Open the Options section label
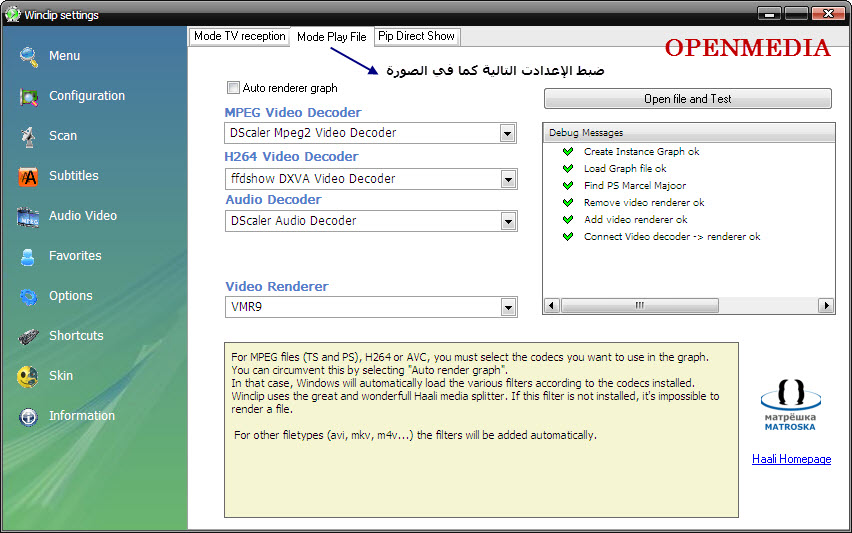 (x=71, y=296)
